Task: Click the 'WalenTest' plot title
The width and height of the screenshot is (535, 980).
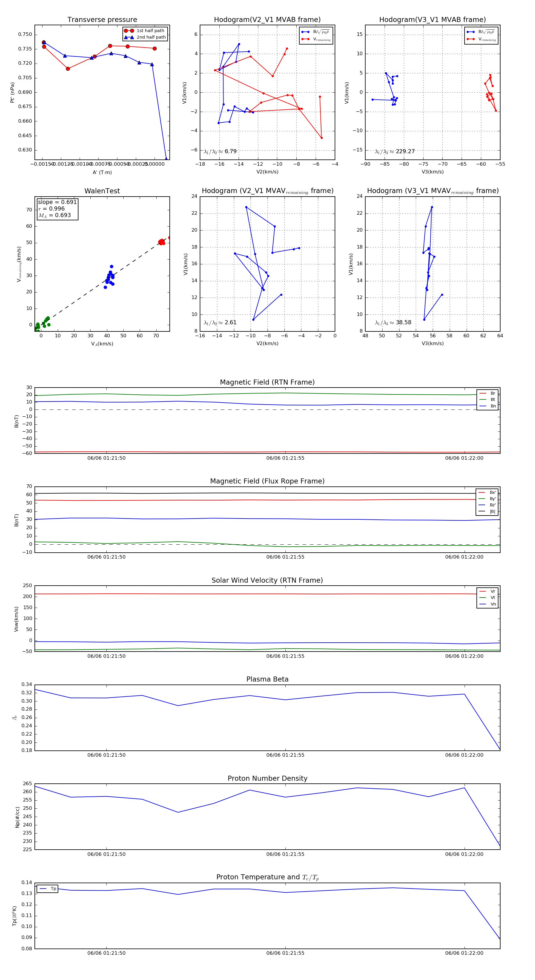Action: (x=102, y=191)
